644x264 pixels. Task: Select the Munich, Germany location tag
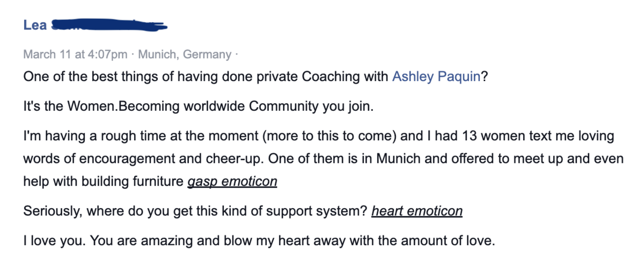[185, 54]
